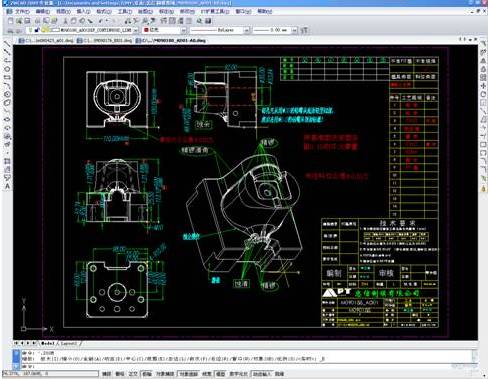
Task: Click the Print icon in the standard toolbar
Action: [x=37, y=21]
